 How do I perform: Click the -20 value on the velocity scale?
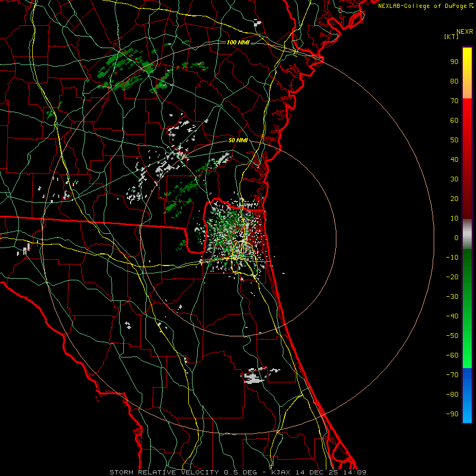(x=452, y=277)
